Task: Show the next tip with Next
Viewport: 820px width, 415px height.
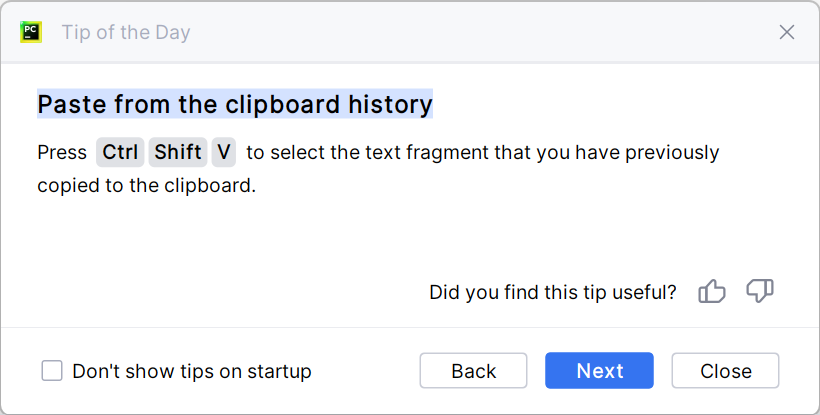Action: 599,371
